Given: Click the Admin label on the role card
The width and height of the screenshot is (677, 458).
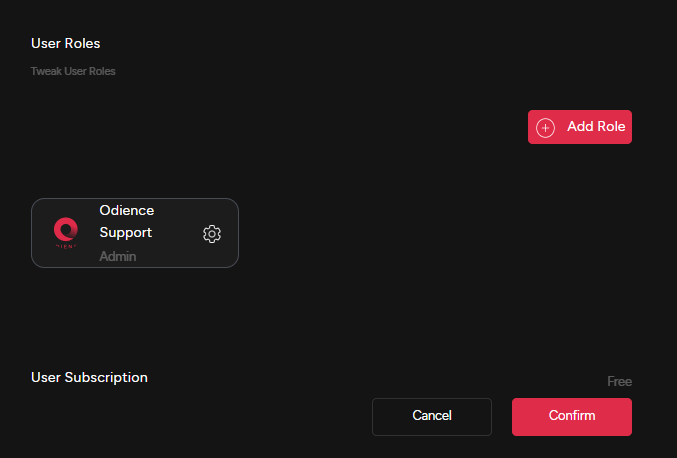Looking at the screenshot, I should (x=118, y=256).
